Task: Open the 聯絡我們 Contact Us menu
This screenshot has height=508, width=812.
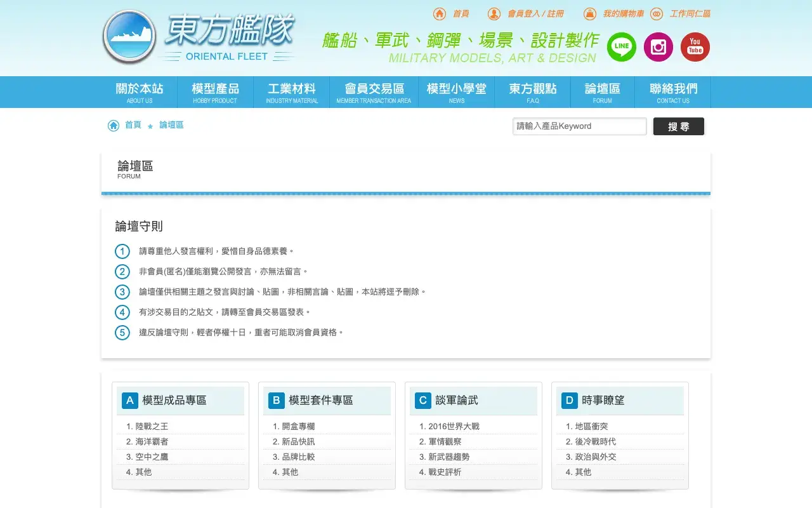Action: [673, 92]
